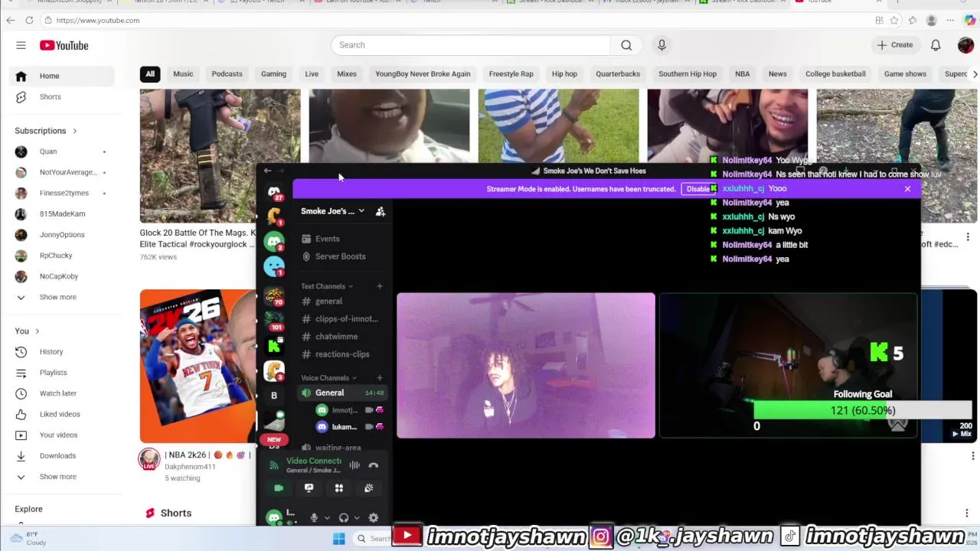The height and width of the screenshot is (551, 980).
Task: Toggle noise suppression in voice panel
Action: tap(354, 465)
